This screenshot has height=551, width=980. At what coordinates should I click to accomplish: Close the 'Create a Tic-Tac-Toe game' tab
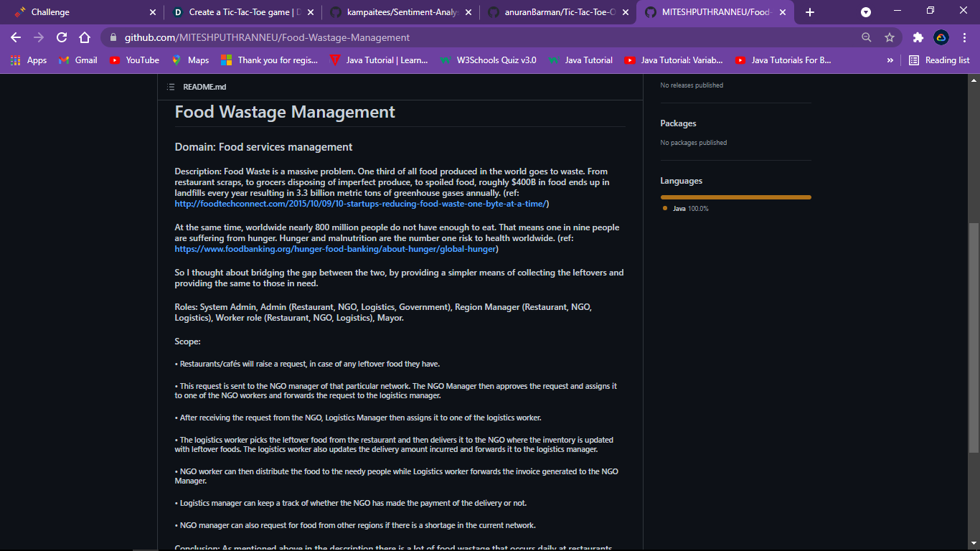309,12
